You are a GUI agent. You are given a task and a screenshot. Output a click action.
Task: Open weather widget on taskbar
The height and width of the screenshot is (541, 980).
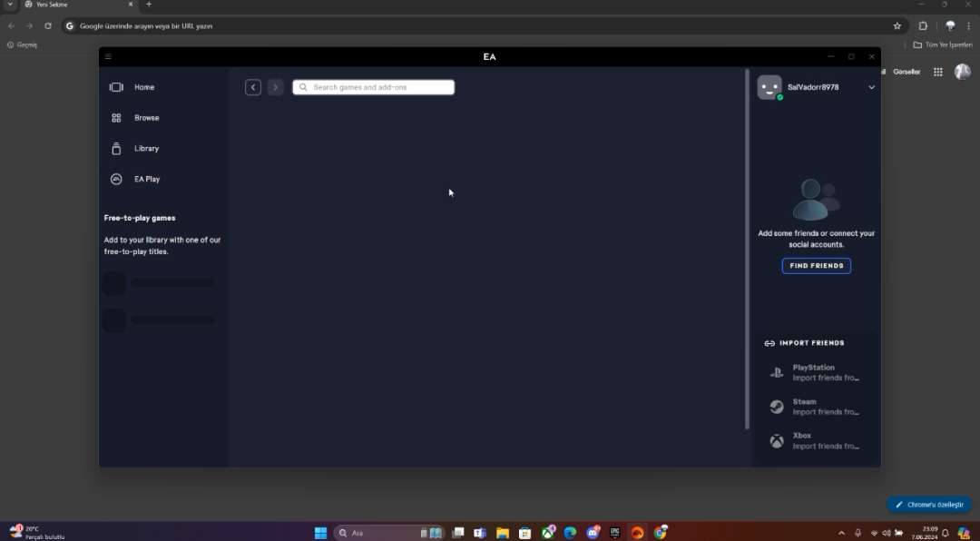[36, 533]
